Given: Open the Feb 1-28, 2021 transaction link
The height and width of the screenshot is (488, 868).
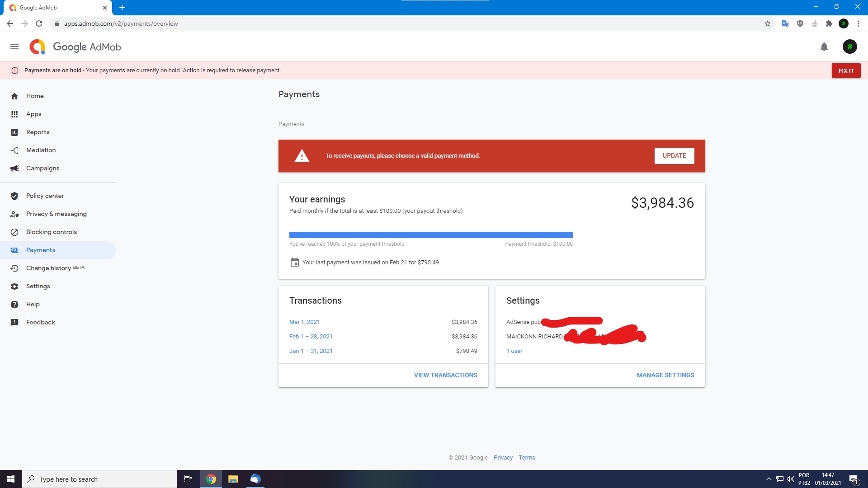Looking at the screenshot, I should (x=311, y=337).
